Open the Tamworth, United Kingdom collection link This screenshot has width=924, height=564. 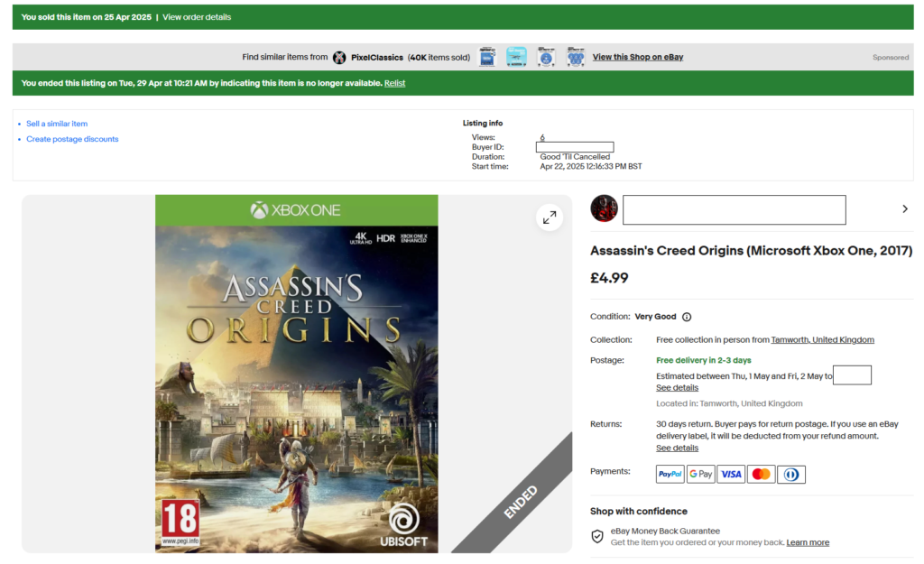coord(823,340)
